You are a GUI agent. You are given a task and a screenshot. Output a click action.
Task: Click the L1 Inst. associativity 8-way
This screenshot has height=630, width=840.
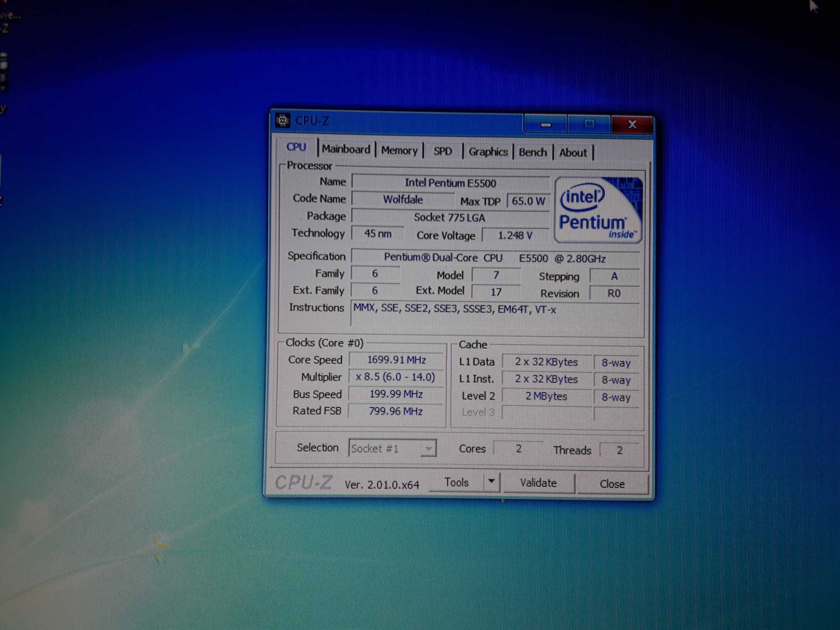pyautogui.click(x=616, y=380)
